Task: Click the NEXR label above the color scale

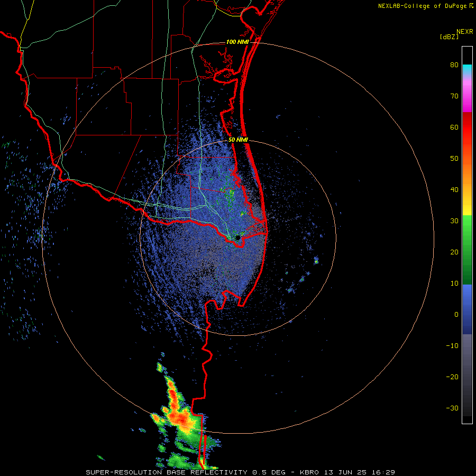Action: [x=465, y=32]
